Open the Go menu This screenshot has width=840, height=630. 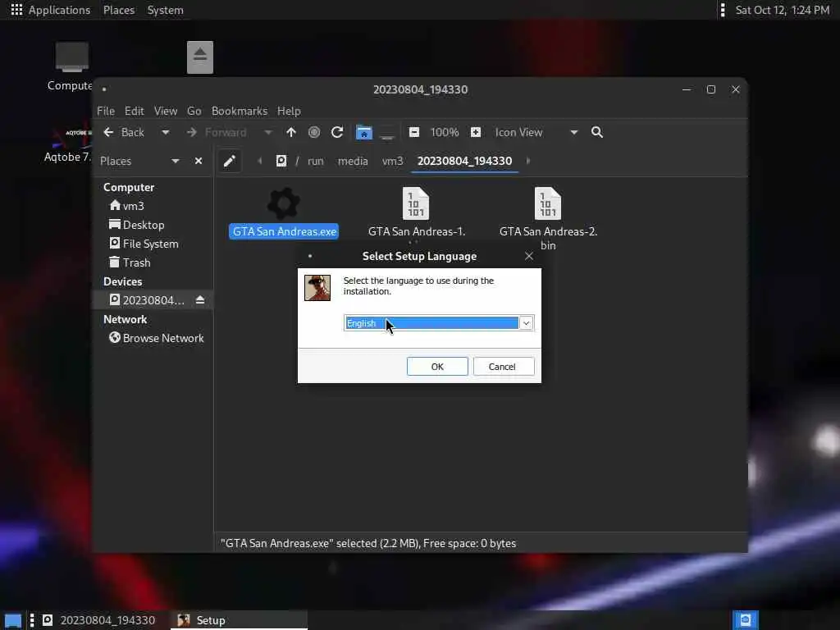point(194,111)
